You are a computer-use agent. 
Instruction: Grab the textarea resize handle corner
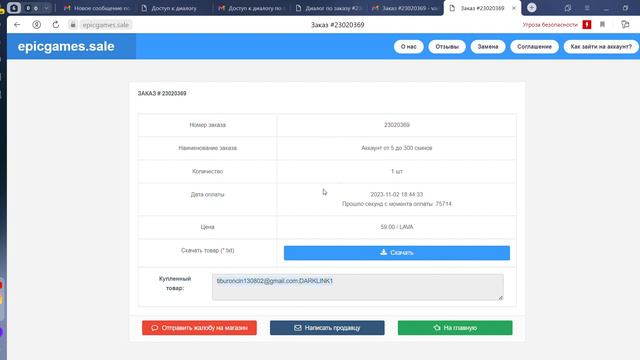pos(500,298)
